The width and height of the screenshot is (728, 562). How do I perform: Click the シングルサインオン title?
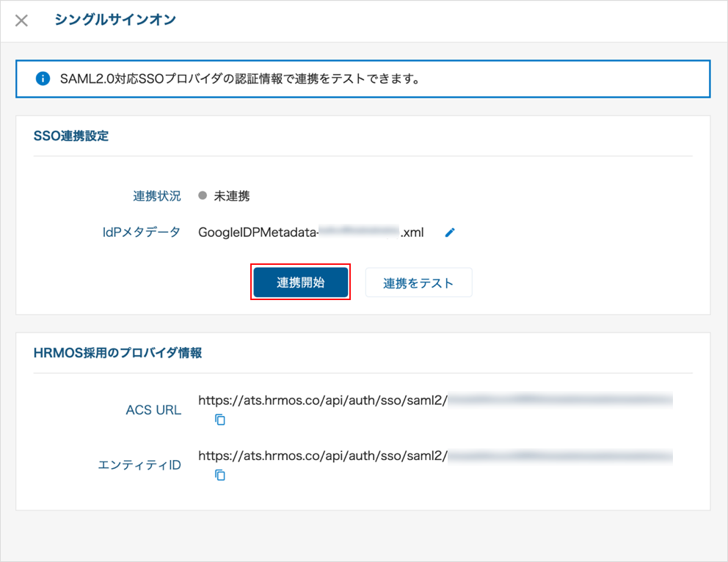point(115,20)
